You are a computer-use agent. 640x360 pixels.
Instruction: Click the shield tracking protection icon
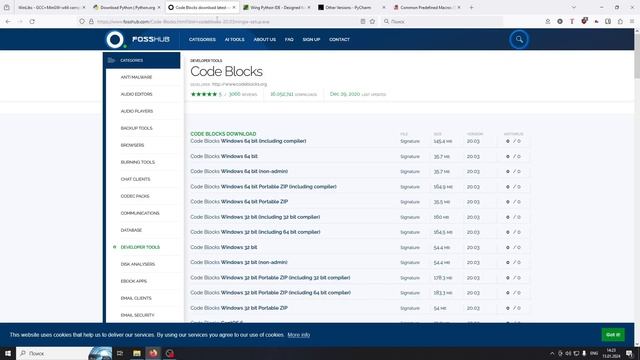pyautogui.click(x=82, y=21)
